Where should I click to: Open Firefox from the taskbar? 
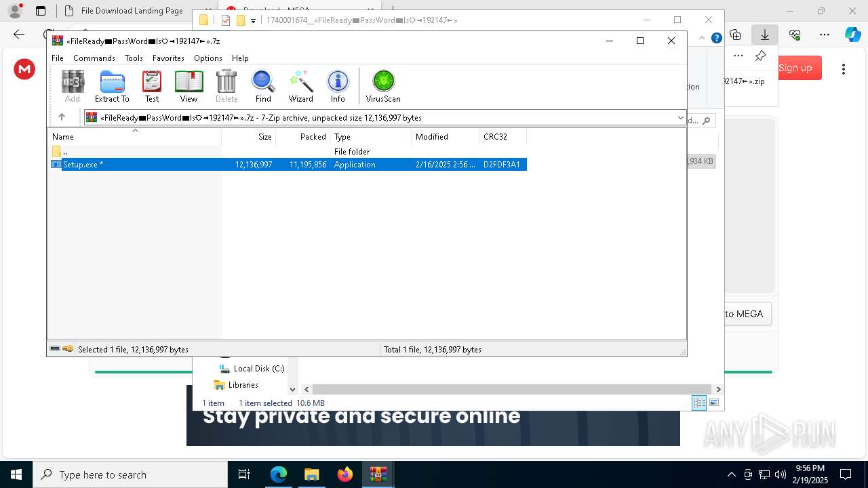coord(345,474)
